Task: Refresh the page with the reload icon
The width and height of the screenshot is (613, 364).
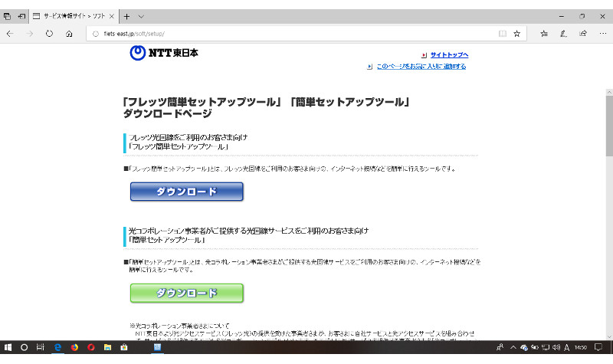Action: [49, 34]
